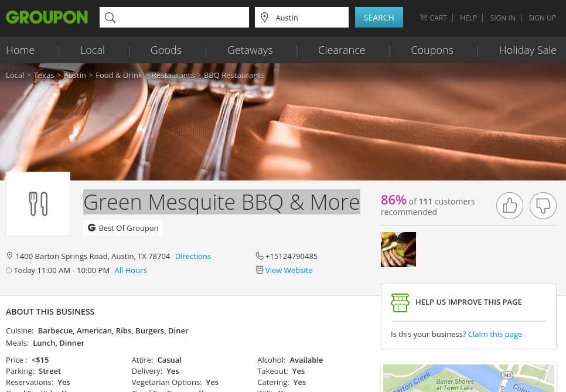
Task: Click the Parking: Street text
Action: pos(33,371)
